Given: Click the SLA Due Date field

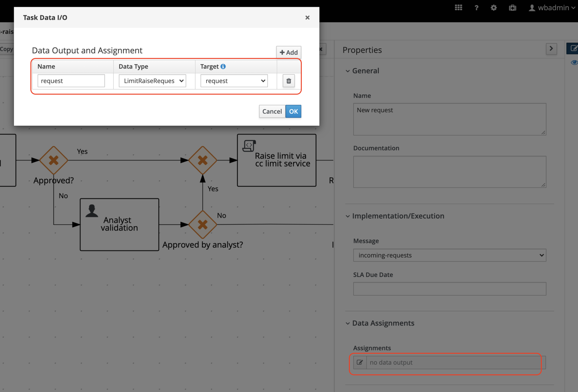Looking at the screenshot, I should (x=450, y=289).
